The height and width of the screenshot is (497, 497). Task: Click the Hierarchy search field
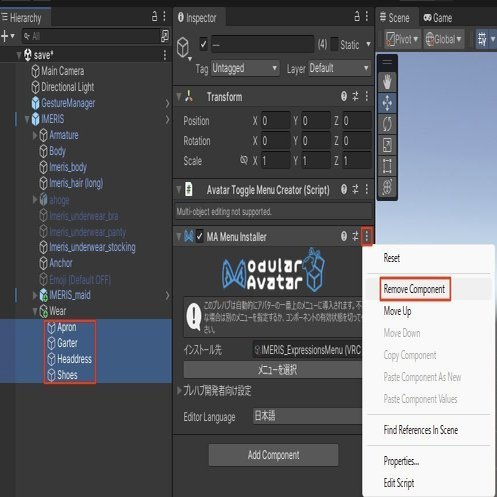click(x=91, y=36)
